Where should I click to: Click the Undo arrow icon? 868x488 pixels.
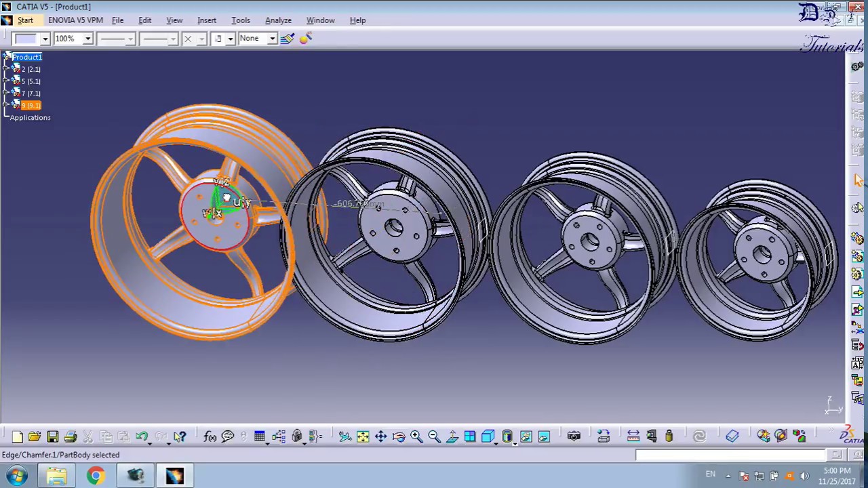142,436
